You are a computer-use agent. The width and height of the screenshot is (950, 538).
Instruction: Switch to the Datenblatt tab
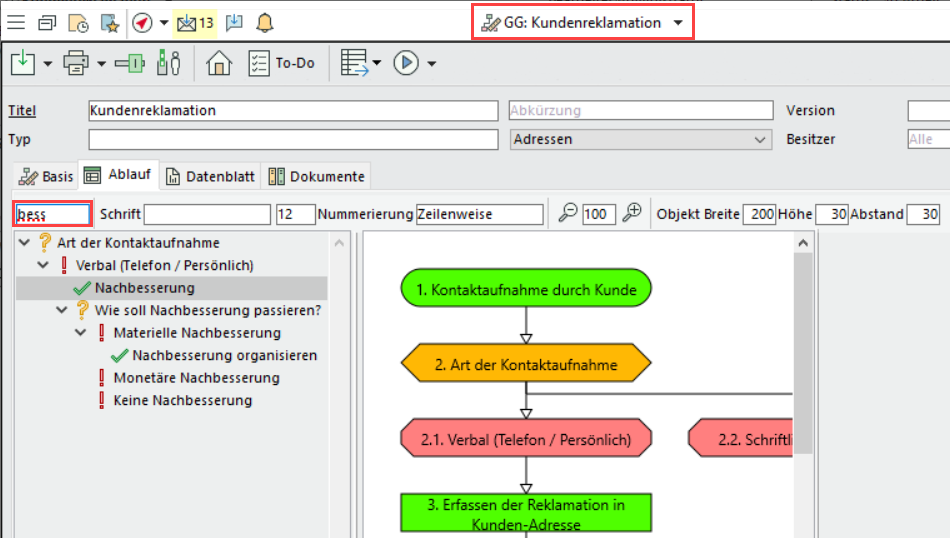(x=210, y=176)
